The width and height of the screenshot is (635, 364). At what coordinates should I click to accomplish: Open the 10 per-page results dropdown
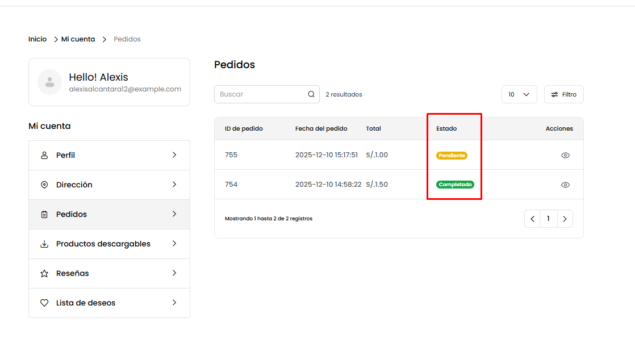tap(519, 94)
